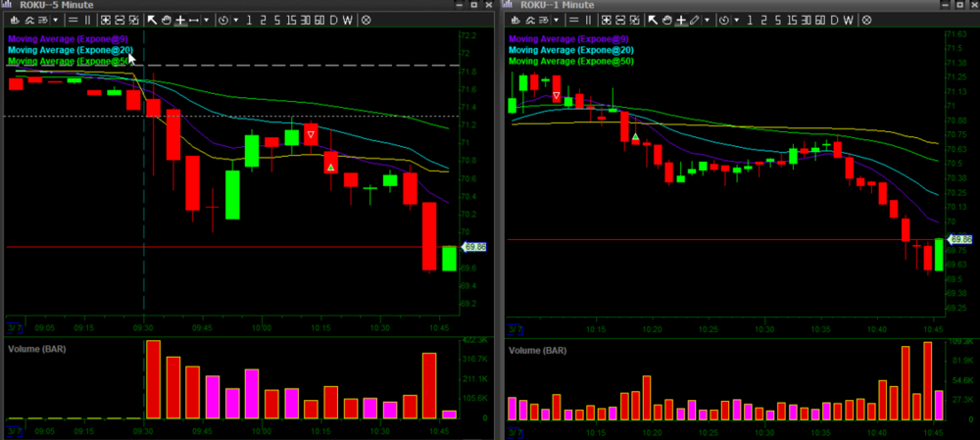Click the horizontal lines icon in 5 Minute chart toolbar
Screen dimensions: 980x440
75,20
